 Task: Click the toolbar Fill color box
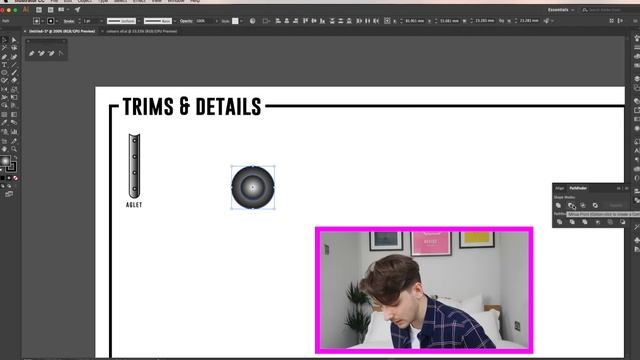pyautogui.click(x=5, y=161)
